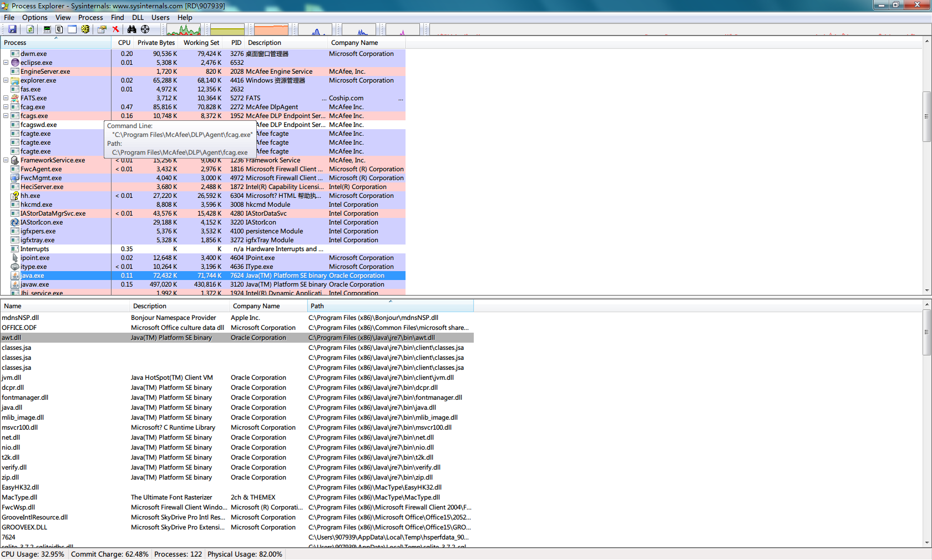
Task: Collapse the eclipse.exe tree node
Action: coord(6,63)
